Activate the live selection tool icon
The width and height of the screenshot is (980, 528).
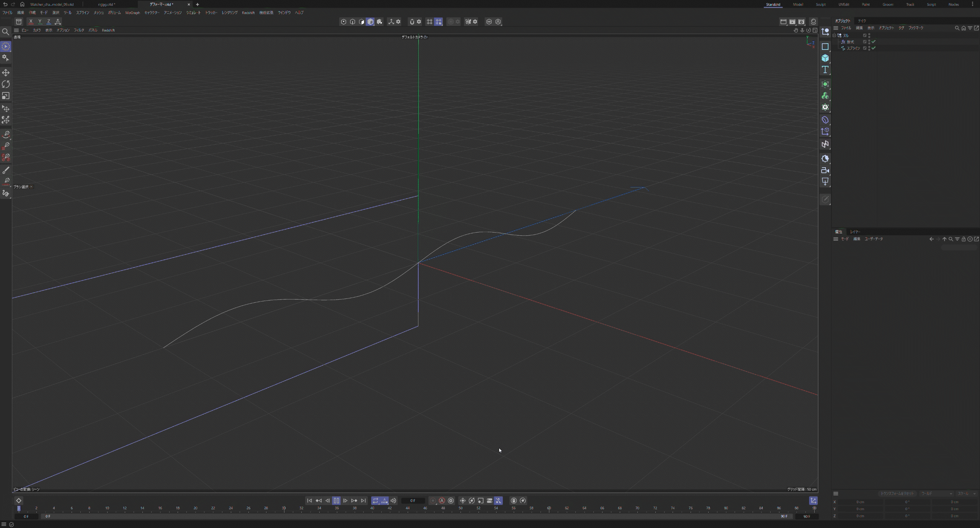point(6,46)
